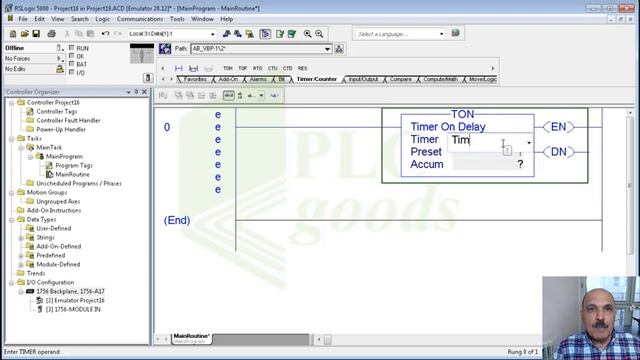Expand the Strings data type node
Image resolution: width=640 pixels, height=360 pixels.
pyautogui.click(x=21, y=238)
